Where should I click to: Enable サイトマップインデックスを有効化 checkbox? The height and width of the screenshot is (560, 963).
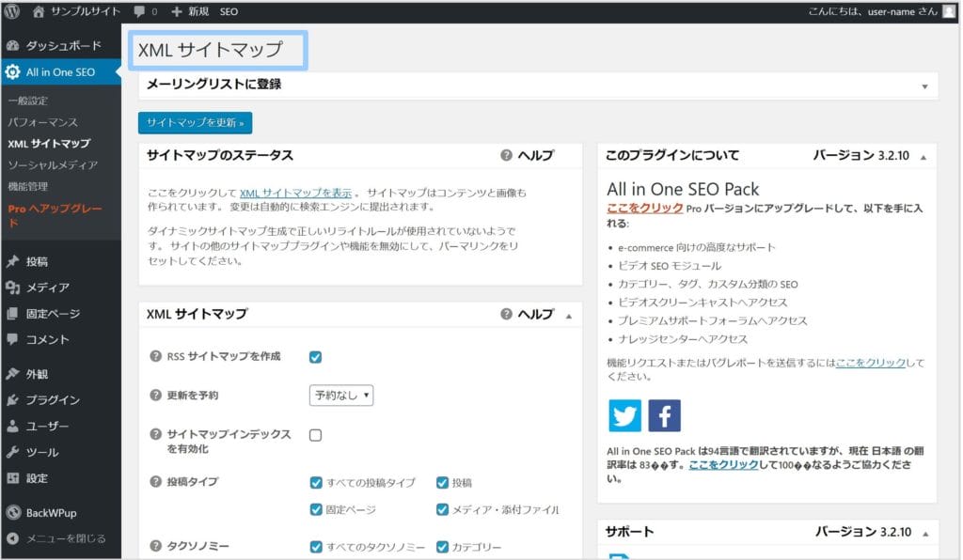316,435
